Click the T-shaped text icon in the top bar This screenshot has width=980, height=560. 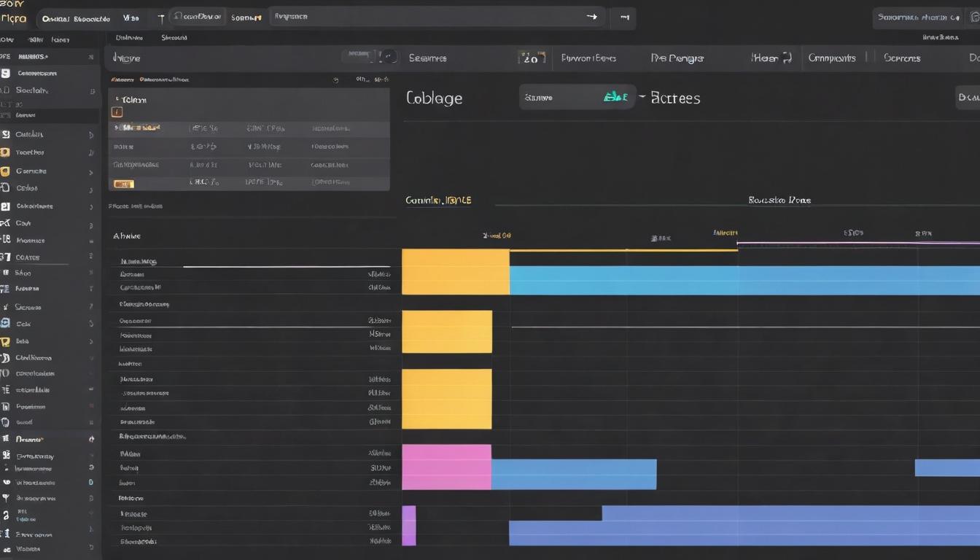[160, 18]
